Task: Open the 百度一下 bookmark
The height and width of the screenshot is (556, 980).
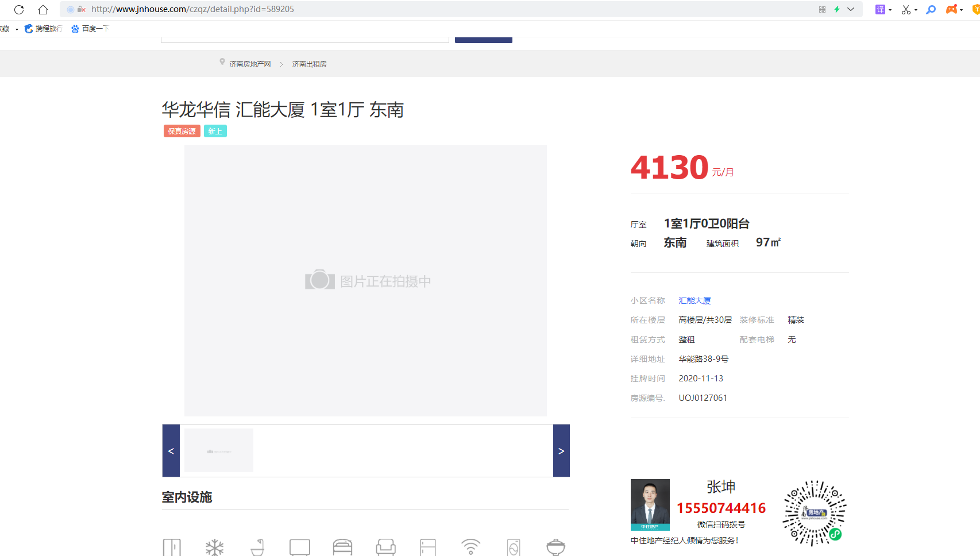Action: pyautogui.click(x=90, y=29)
